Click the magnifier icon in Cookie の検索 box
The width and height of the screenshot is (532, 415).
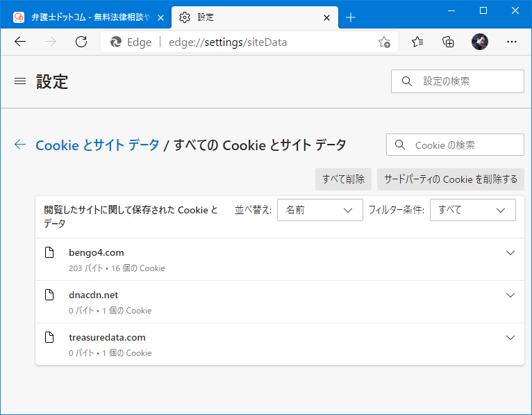(x=400, y=145)
